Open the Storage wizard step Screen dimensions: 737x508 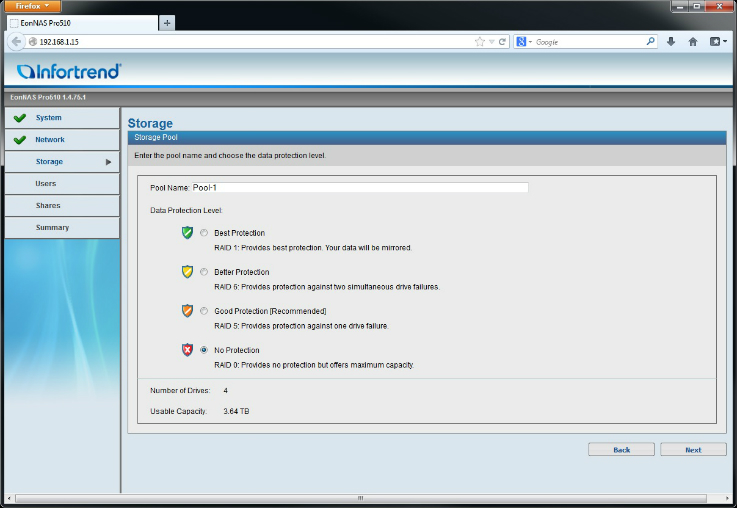click(62, 162)
